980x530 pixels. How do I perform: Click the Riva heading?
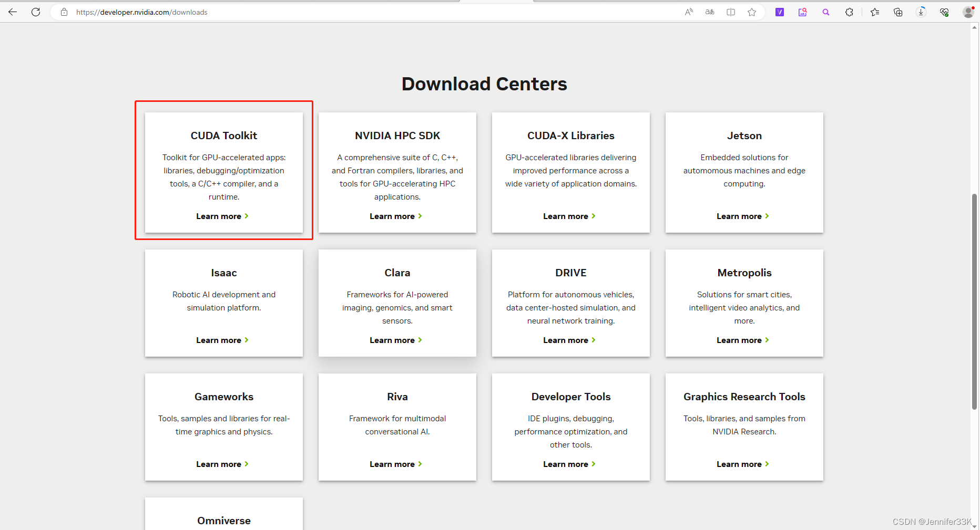pyautogui.click(x=397, y=397)
